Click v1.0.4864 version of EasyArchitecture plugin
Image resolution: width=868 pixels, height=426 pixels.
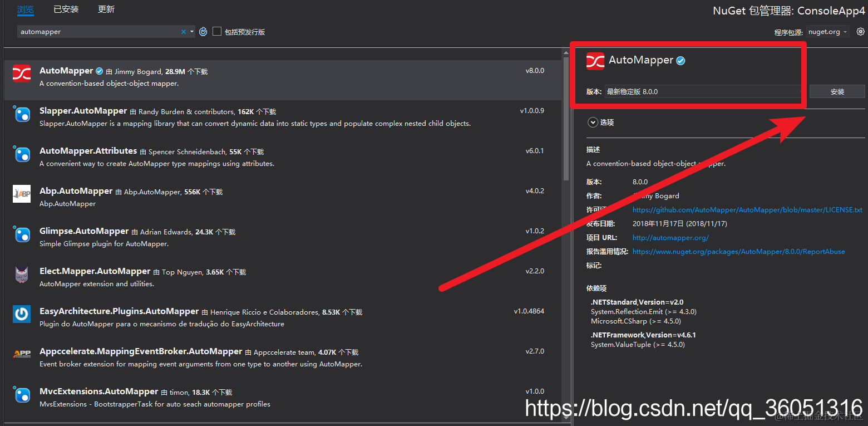coord(529,311)
